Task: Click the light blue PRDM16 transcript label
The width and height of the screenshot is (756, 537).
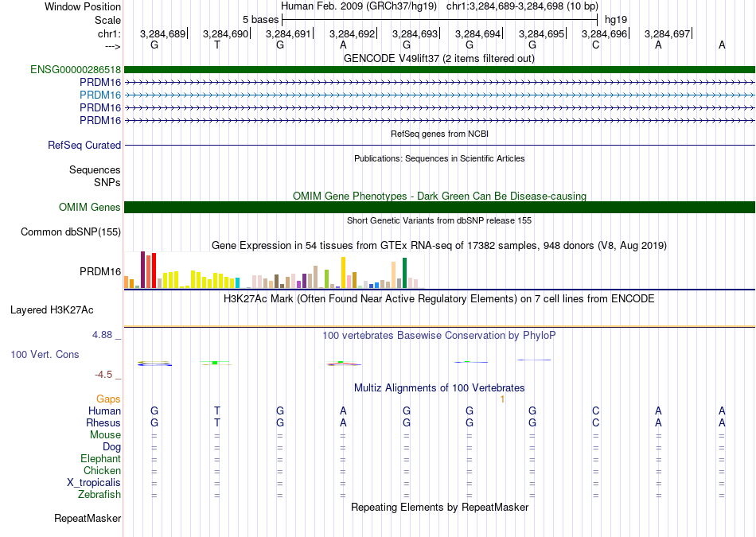Action: point(100,95)
